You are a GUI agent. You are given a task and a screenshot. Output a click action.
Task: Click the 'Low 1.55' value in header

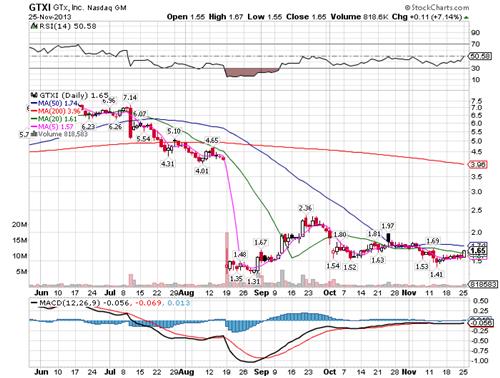tap(265, 17)
